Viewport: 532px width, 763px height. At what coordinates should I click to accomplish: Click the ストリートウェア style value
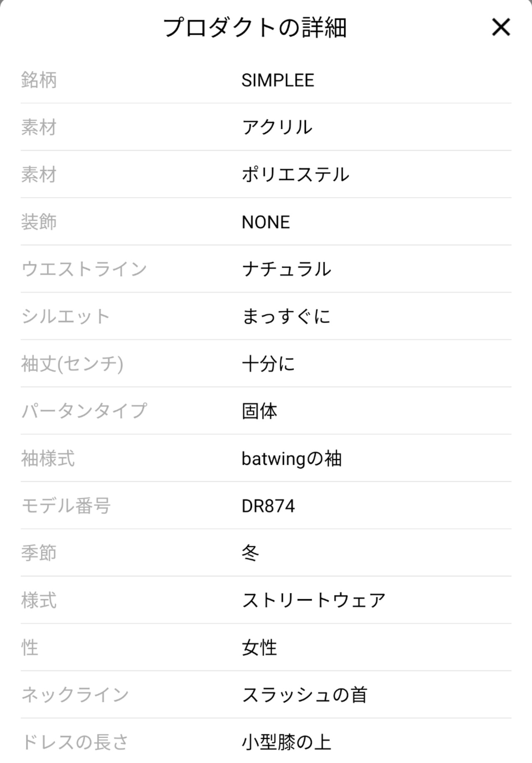tap(314, 601)
